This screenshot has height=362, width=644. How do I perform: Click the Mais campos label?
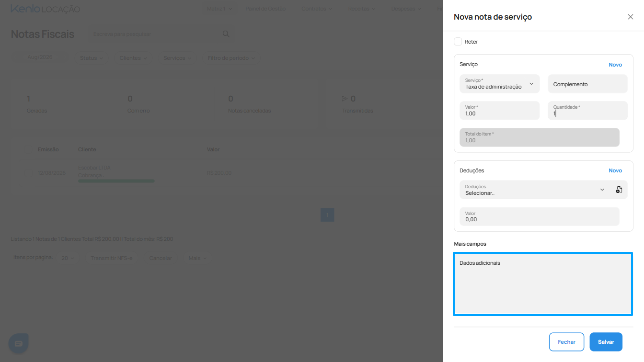470,244
